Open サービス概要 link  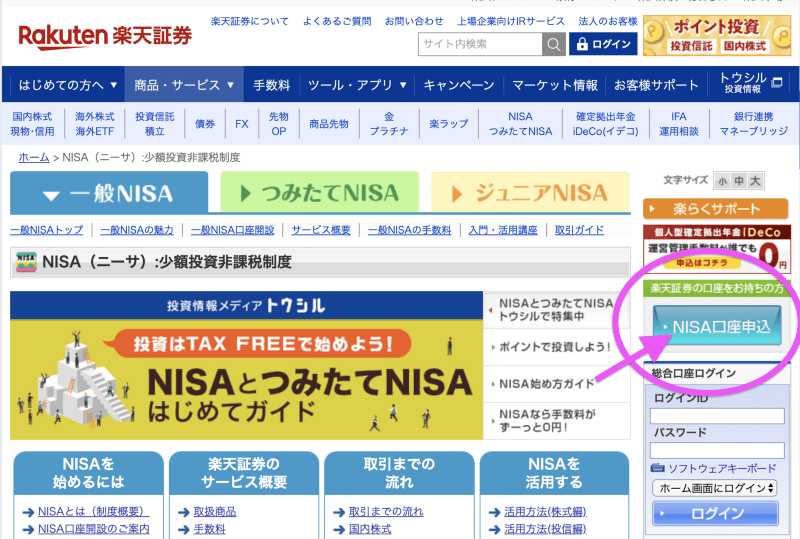click(321, 230)
